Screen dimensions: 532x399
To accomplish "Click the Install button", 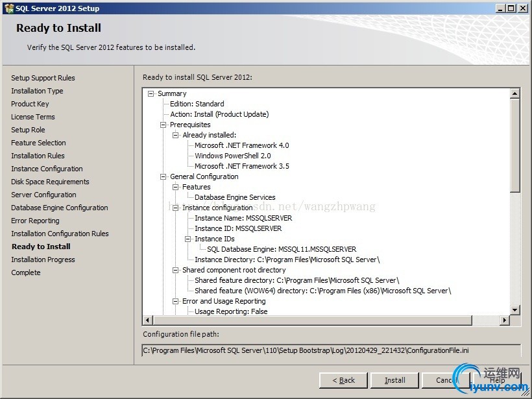I will pyautogui.click(x=394, y=380).
